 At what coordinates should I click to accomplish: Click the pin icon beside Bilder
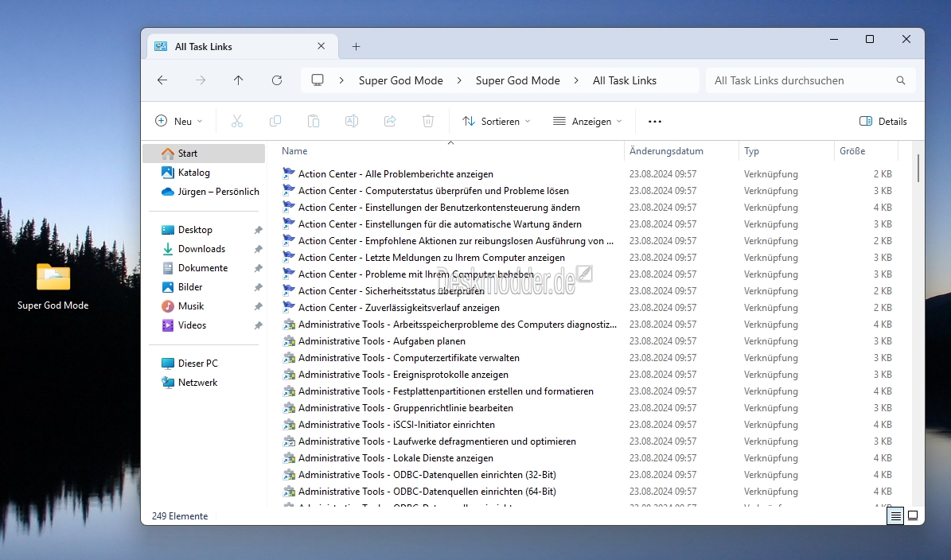tap(259, 287)
